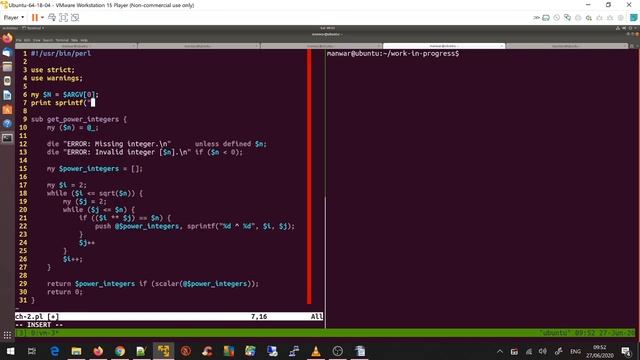The width and height of the screenshot is (640, 360).
Task: Click the shell prompt in the right pane
Action: 393,53
